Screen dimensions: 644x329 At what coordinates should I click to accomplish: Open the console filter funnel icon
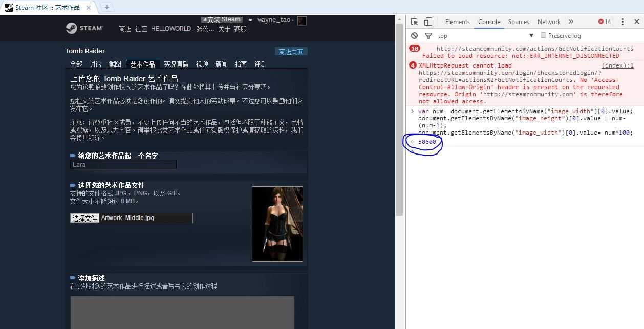(428, 35)
